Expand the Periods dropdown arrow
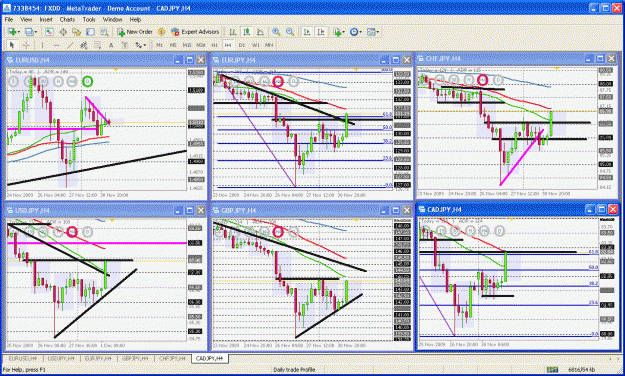This screenshot has height=376, width=625. point(360,32)
